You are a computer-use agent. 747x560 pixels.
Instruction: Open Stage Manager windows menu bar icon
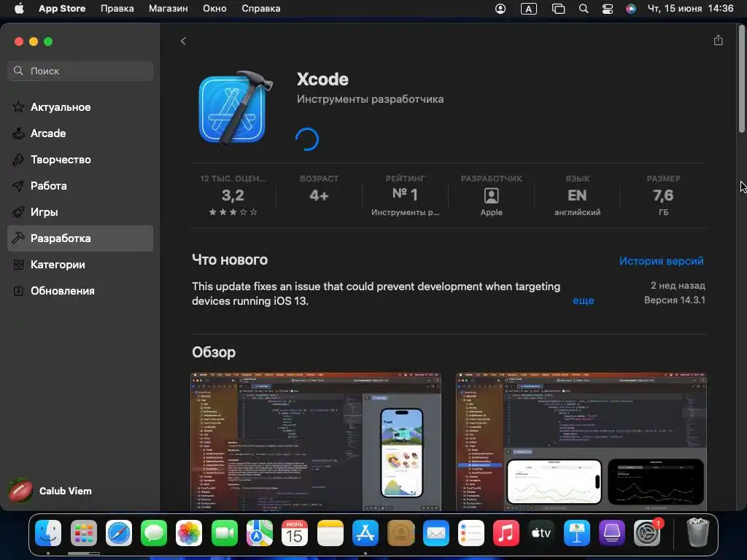(x=558, y=9)
